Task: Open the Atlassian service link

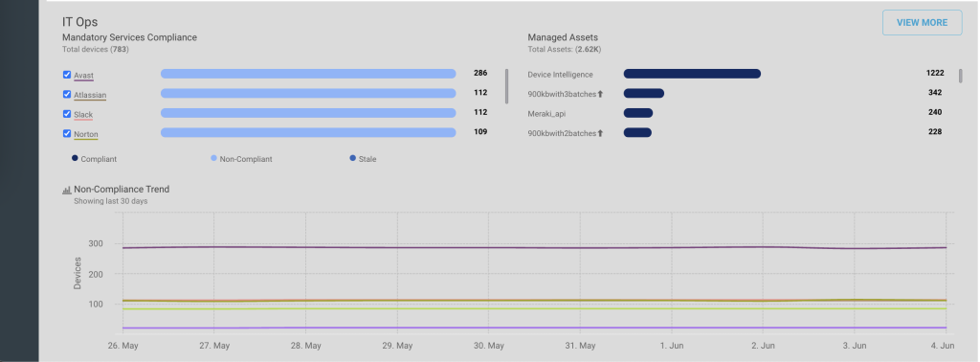Action: [x=90, y=95]
